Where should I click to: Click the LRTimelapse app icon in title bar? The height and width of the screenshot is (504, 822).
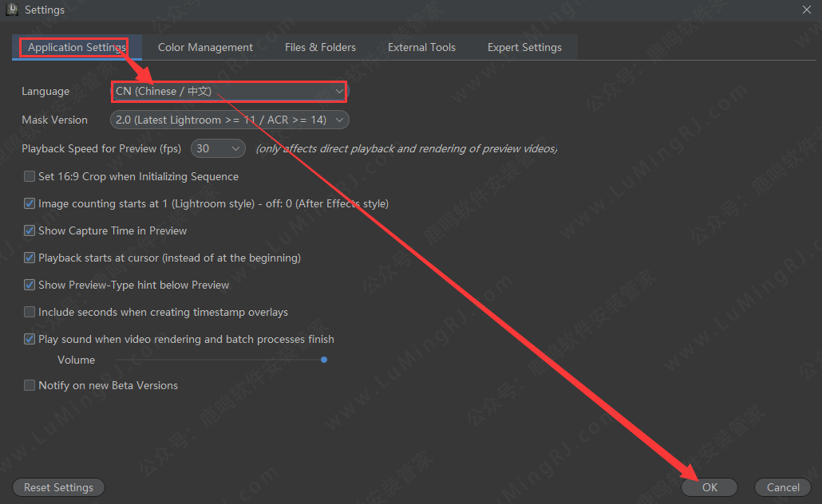pos(12,10)
